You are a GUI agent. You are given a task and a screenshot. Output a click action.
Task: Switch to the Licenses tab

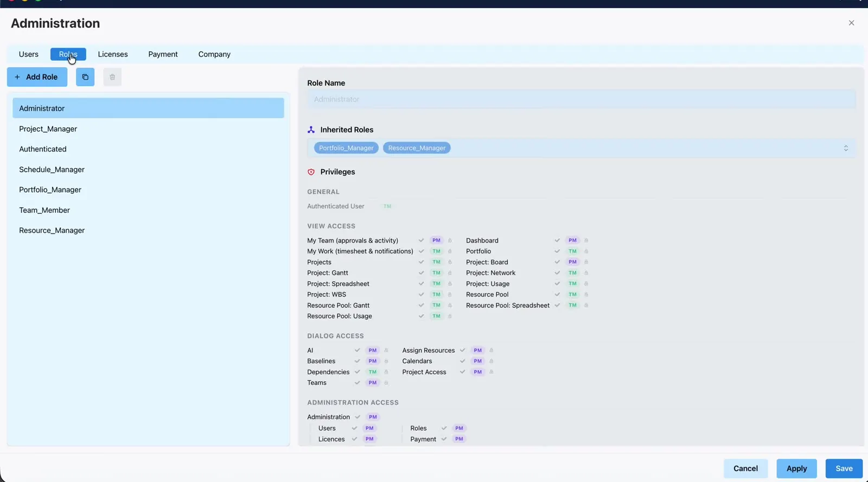pyautogui.click(x=113, y=54)
